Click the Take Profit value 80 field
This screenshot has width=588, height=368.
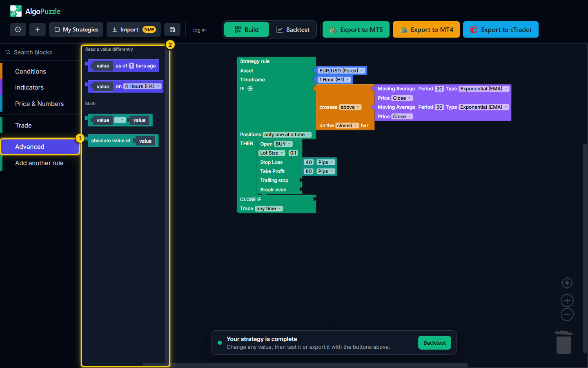click(309, 171)
